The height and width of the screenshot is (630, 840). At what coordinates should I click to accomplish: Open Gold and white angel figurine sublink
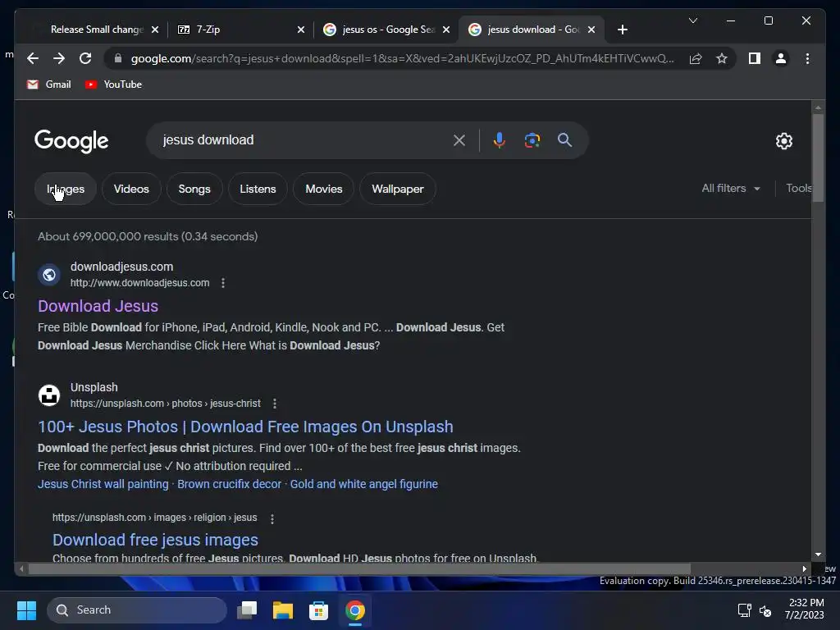tap(363, 484)
